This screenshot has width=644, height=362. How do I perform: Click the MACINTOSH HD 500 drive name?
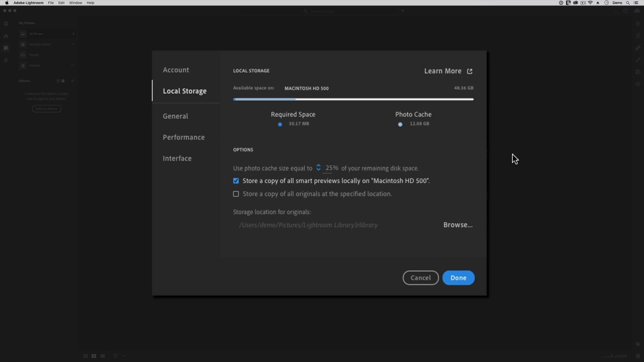(x=306, y=88)
